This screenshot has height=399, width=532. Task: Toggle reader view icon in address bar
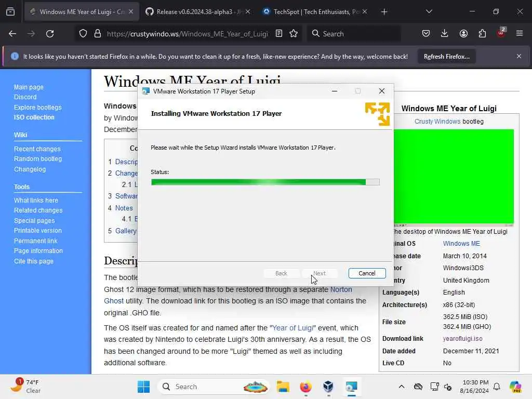click(279, 34)
